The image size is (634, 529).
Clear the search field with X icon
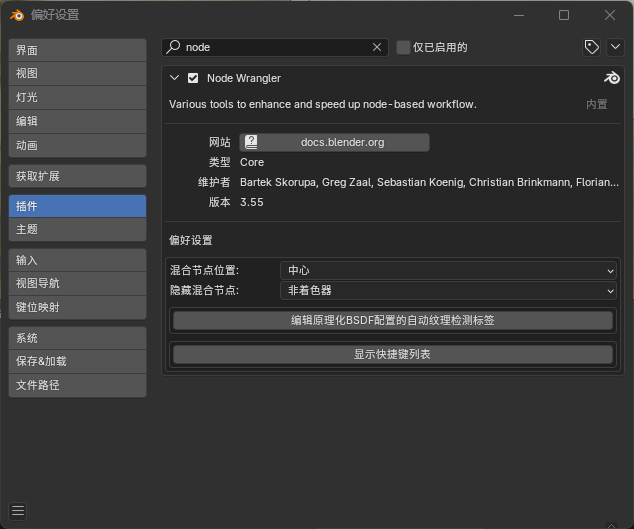tap(377, 47)
